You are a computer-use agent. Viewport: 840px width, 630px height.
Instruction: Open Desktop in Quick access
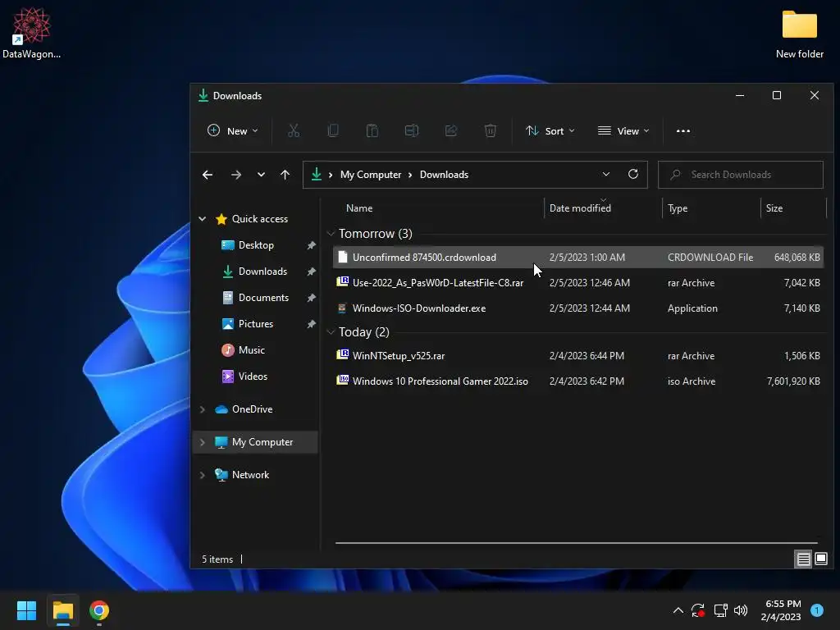point(256,245)
